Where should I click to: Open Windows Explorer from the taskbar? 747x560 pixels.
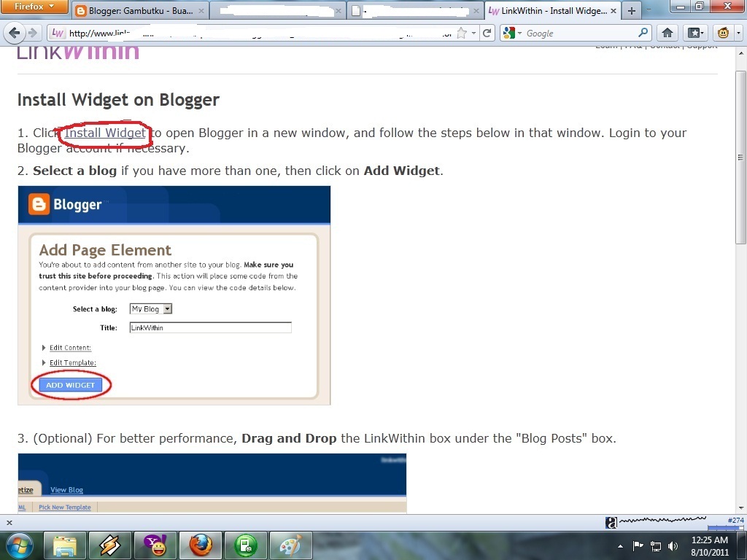click(65, 545)
